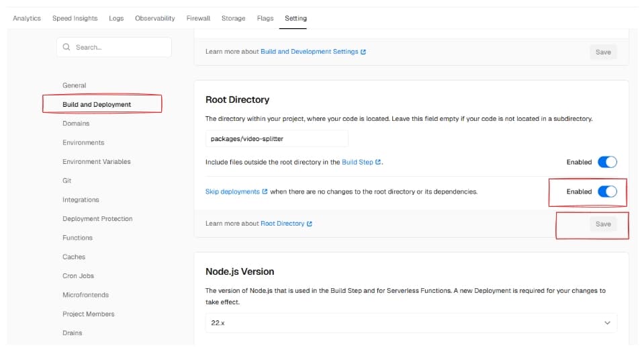The image size is (644, 352).
Task: Follow the Skip deployments link
Action: tap(232, 191)
